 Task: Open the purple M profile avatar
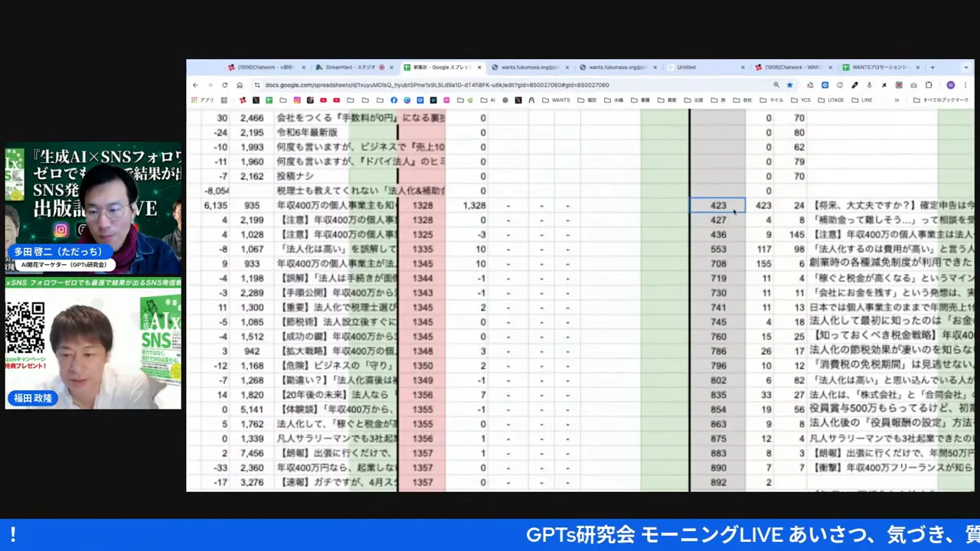[951, 85]
